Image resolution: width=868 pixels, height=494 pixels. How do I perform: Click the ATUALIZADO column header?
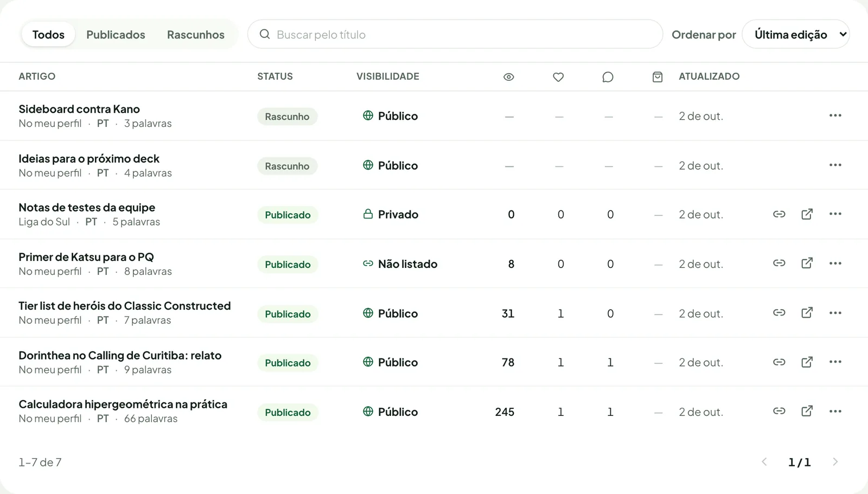click(x=709, y=76)
